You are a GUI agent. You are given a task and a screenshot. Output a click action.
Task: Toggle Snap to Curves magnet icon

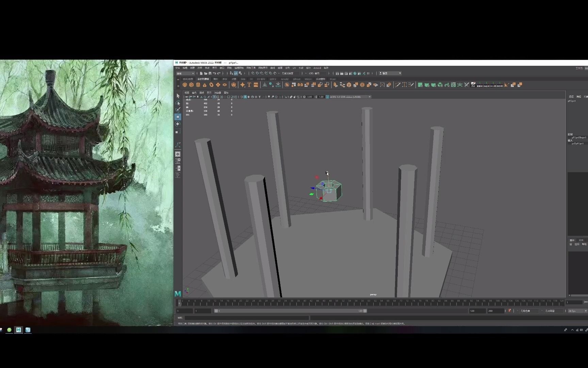[258, 73]
